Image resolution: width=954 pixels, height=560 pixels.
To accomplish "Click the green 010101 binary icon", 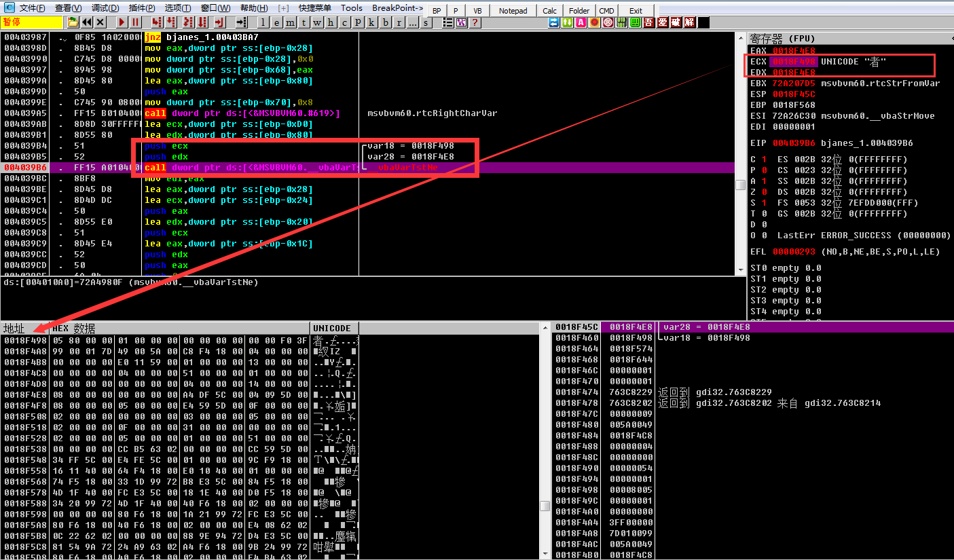I will [622, 22].
